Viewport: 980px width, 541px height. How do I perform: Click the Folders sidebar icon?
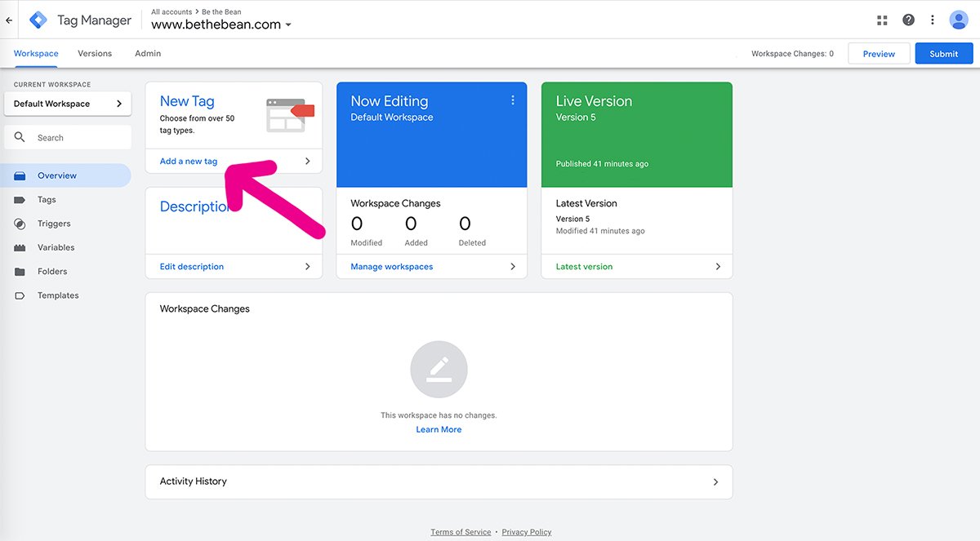click(x=20, y=272)
